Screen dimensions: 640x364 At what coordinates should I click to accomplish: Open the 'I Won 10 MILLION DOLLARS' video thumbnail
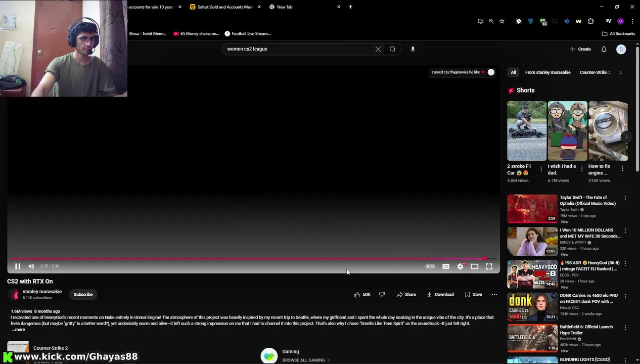click(532, 241)
